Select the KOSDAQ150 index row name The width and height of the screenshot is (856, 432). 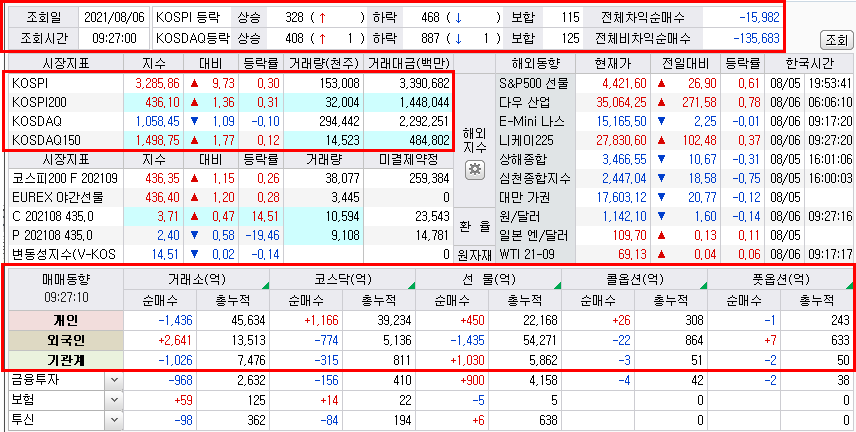pos(45,140)
